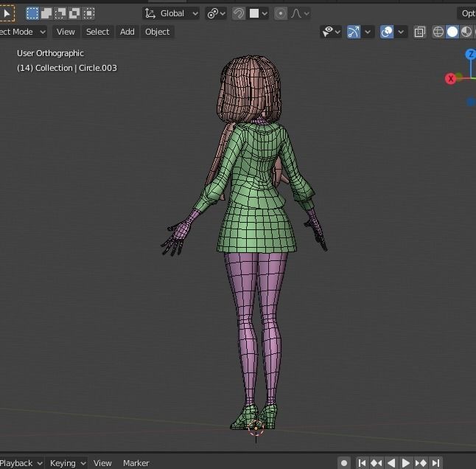Choose Set new selection mode
476x469 pixels.
coord(32,13)
